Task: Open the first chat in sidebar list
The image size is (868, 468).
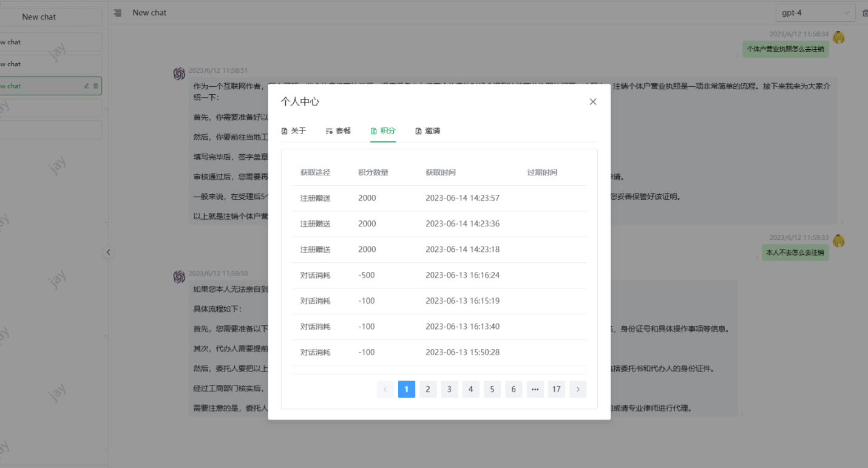Action: click(x=49, y=42)
